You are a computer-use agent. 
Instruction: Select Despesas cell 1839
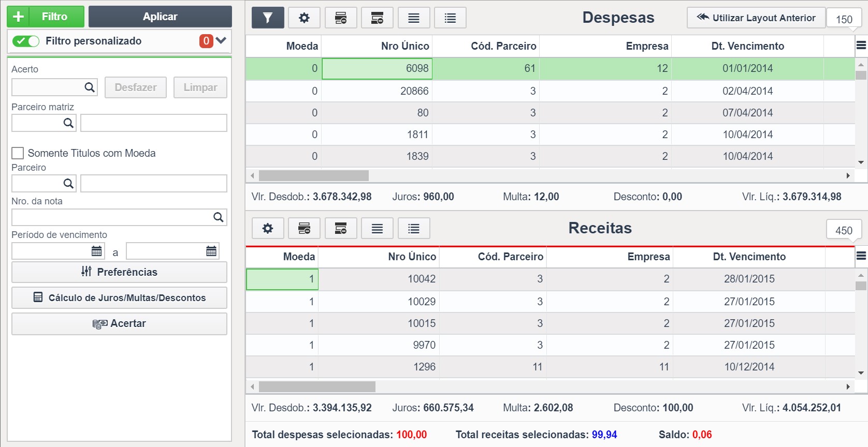tap(377, 156)
